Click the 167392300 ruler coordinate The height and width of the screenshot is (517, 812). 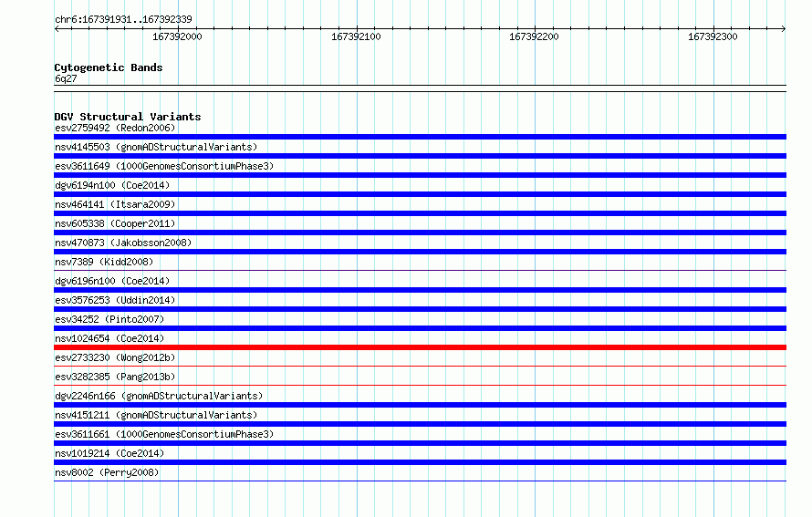tap(713, 36)
